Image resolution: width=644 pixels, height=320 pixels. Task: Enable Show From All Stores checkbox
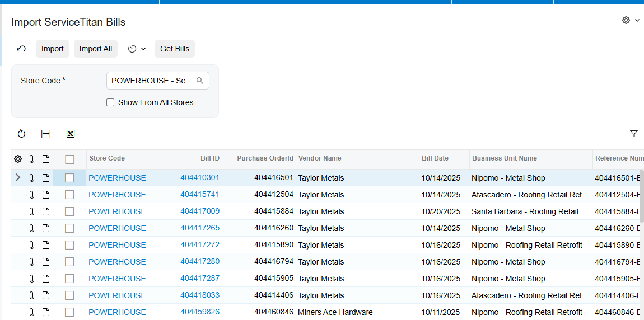(x=110, y=102)
